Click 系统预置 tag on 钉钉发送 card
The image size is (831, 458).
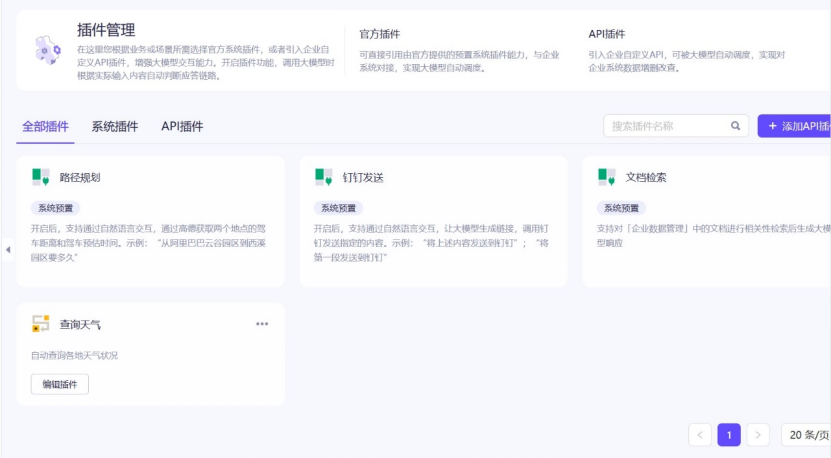pyautogui.click(x=339, y=208)
